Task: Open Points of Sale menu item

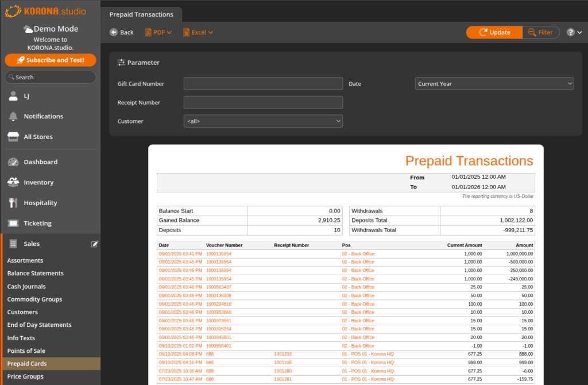Action: 26,351
